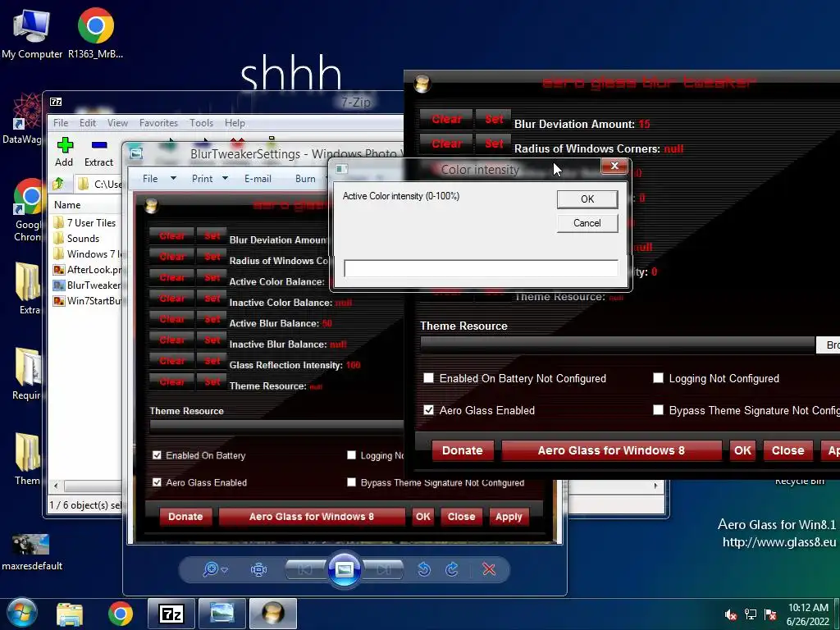
Task: Open the Windows Start orb
Action: (x=22, y=614)
